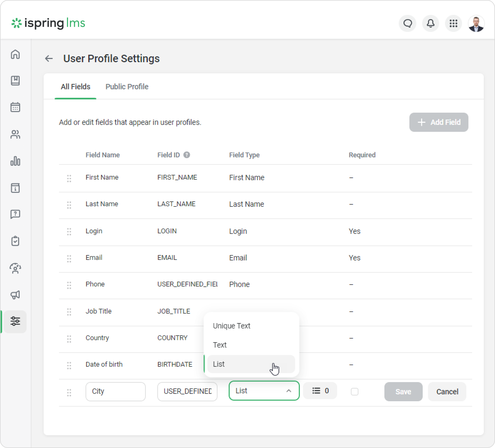This screenshot has width=495, height=448.
Task: Click the back arrow beside User Profile Settings
Action: pyautogui.click(x=49, y=58)
